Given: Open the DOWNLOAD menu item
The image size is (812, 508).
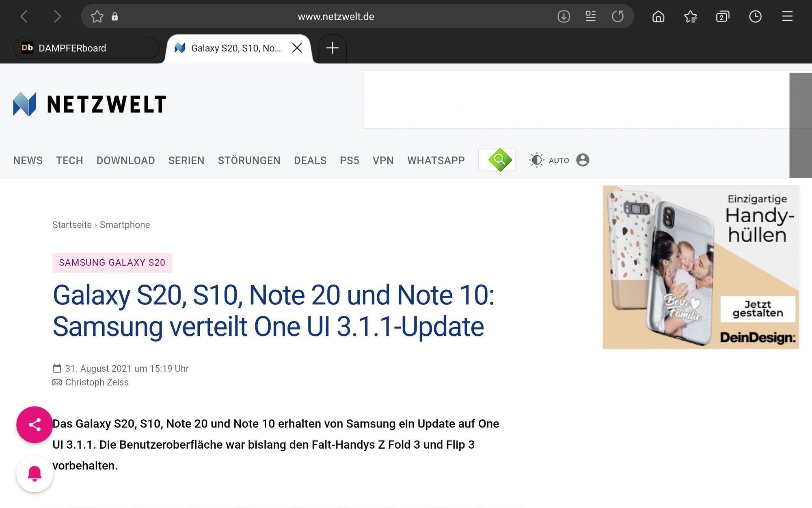Looking at the screenshot, I should pos(126,161).
